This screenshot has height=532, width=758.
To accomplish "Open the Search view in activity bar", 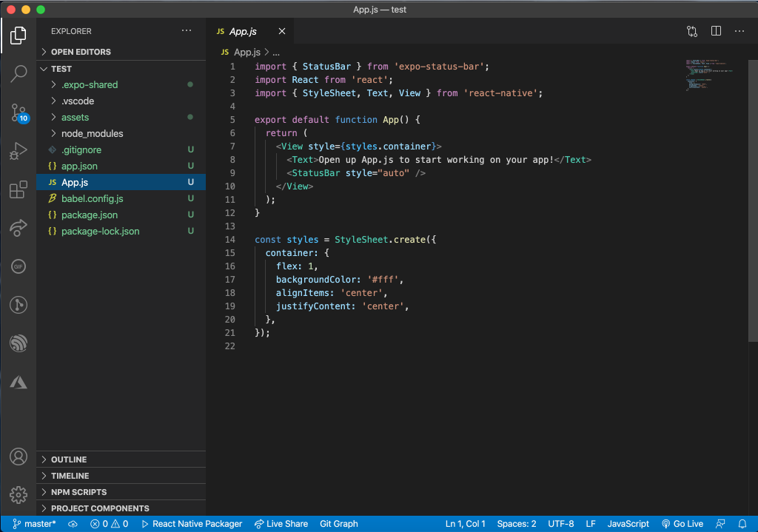I will pyautogui.click(x=19, y=74).
